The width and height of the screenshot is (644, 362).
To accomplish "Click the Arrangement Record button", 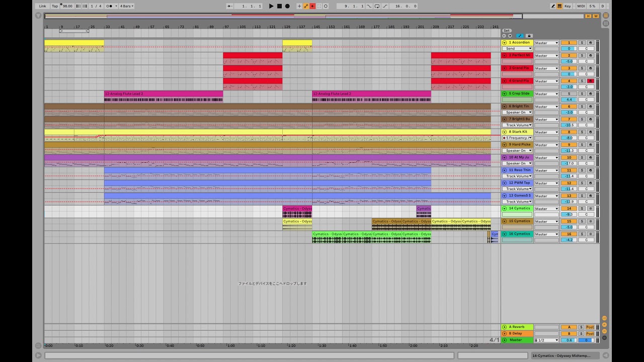I will 287,6.
